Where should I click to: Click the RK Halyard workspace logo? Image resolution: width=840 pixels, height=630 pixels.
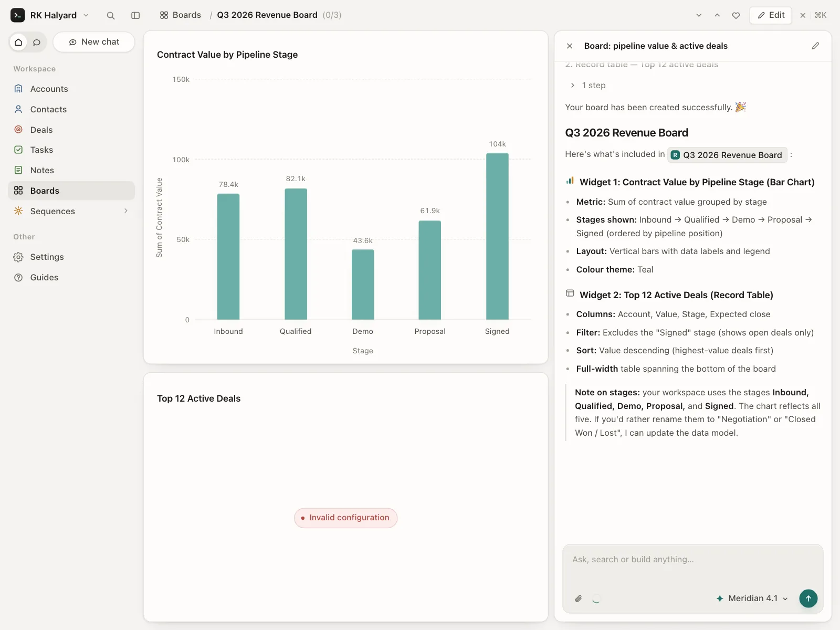point(18,15)
